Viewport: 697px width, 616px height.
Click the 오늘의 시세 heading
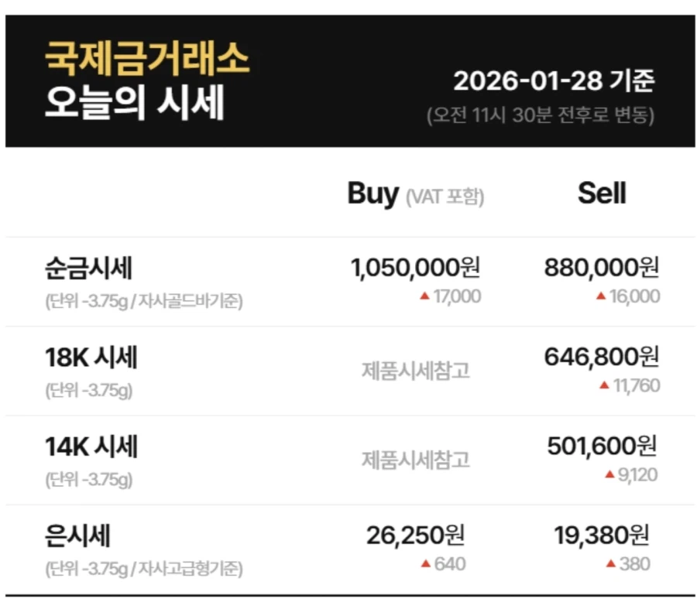point(134,104)
